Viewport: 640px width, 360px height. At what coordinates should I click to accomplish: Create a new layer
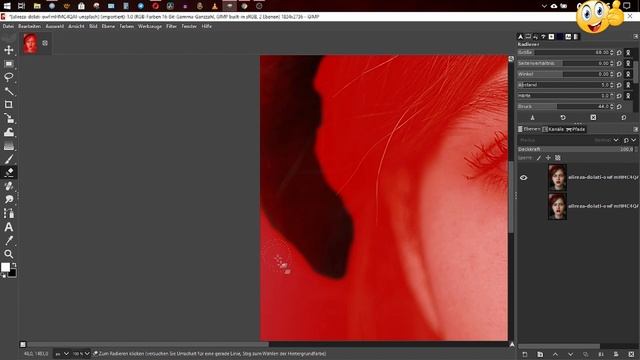point(525,354)
